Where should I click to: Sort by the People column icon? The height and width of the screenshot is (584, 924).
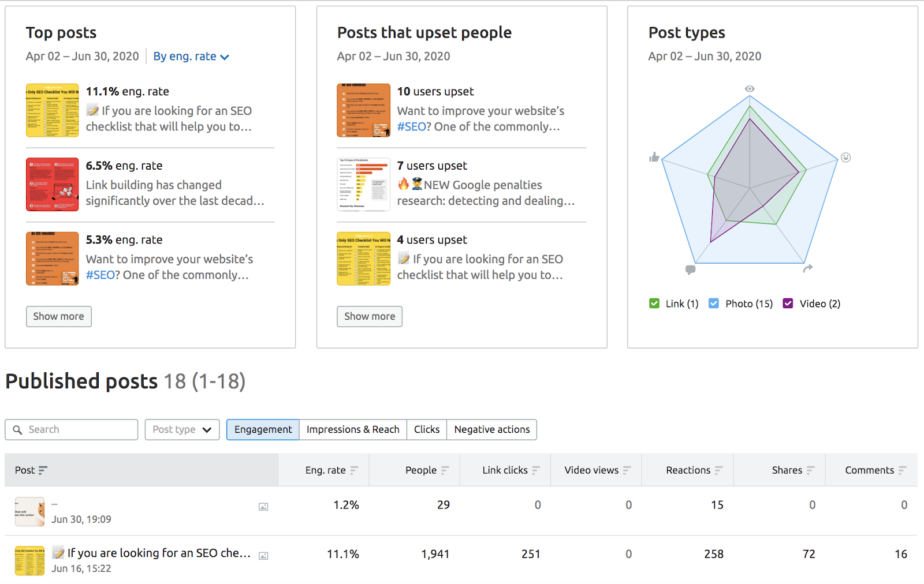point(445,470)
